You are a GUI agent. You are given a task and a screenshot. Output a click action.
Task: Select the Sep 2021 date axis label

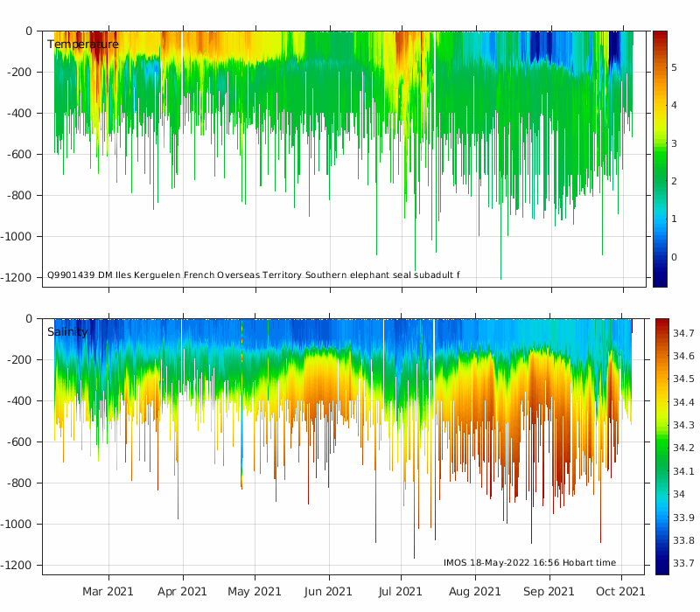549,592
